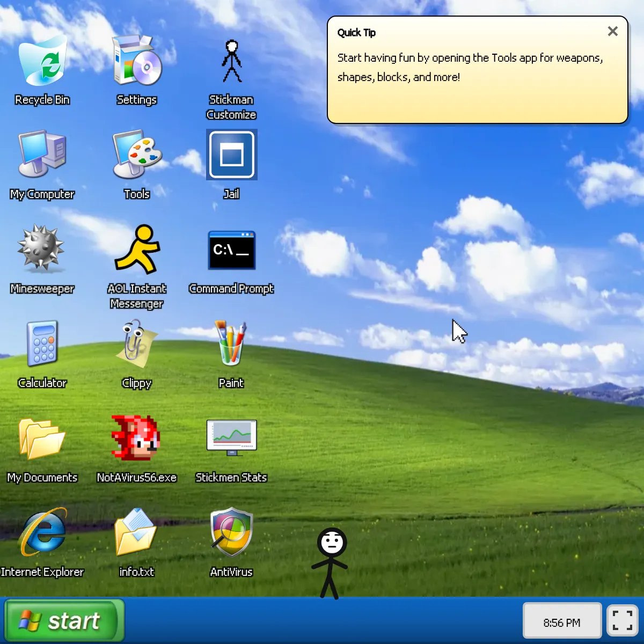Click the Jail desktop icon

coord(232,156)
